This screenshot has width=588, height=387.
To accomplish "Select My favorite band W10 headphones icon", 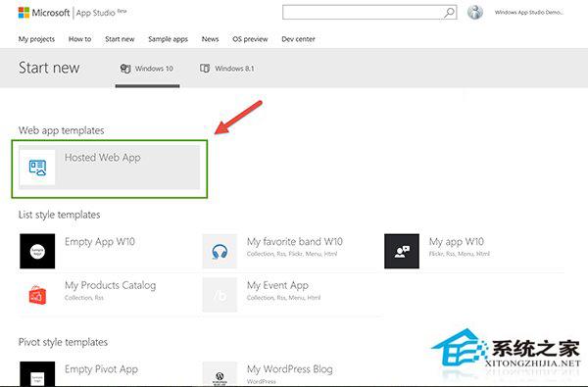I will pos(220,251).
